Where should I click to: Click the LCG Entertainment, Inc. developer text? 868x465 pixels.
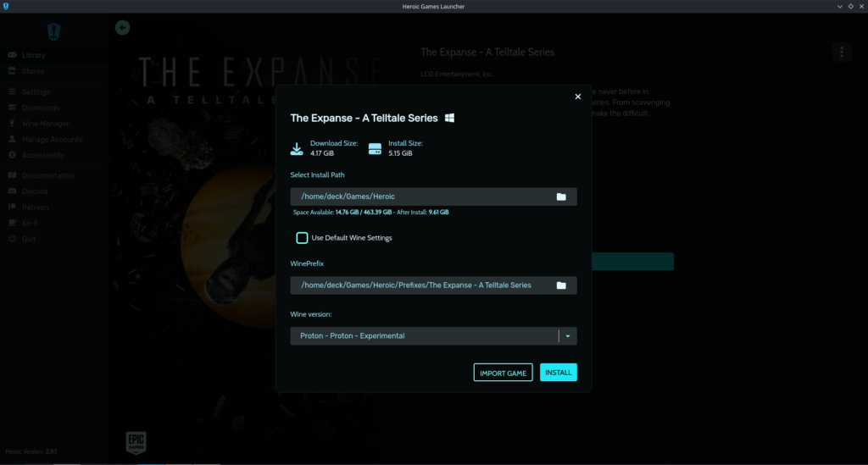457,74
